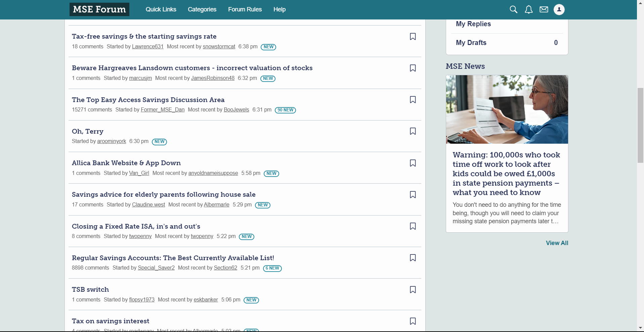View profile of user Claudine.west
The height and width of the screenshot is (332, 644).
pyautogui.click(x=148, y=205)
